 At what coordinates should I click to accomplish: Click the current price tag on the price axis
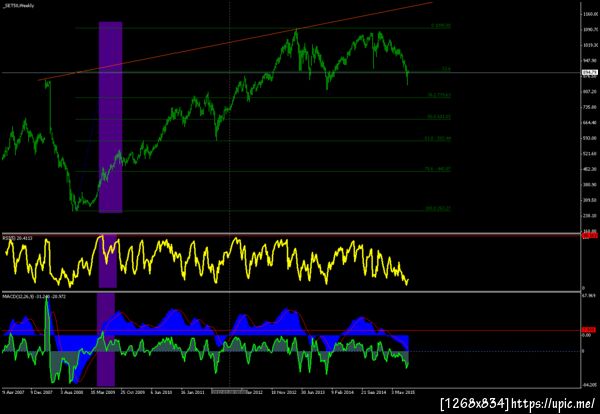pos(590,72)
